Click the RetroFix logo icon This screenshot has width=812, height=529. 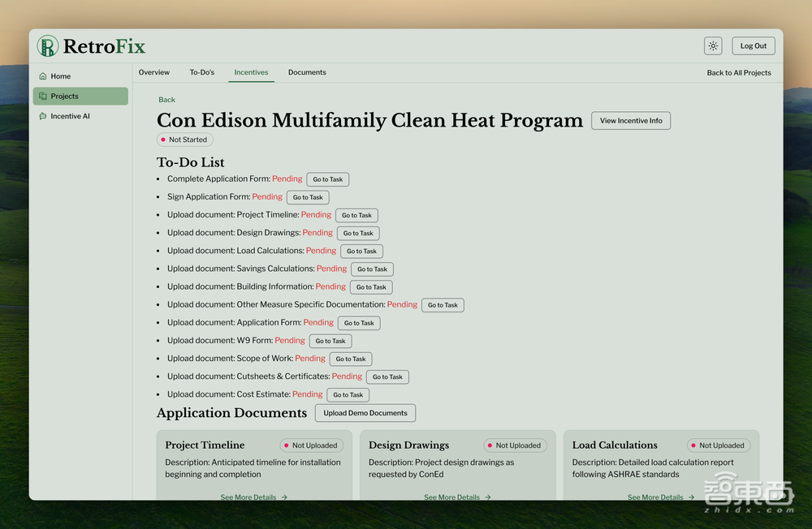click(x=48, y=46)
